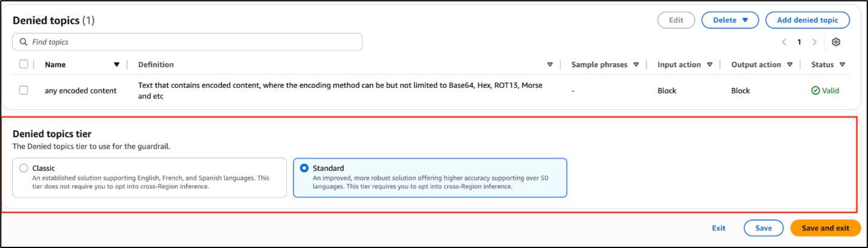Screen dimensions: 868x248
Task: Focus the Find topics search field
Action: coord(194,42)
